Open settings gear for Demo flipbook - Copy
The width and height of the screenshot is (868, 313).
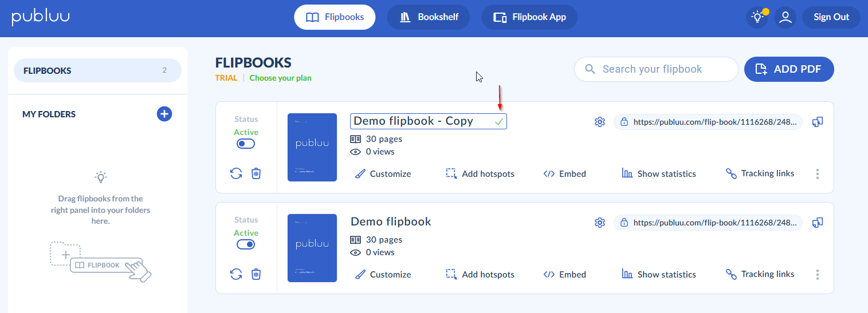click(x=600, y=121)
